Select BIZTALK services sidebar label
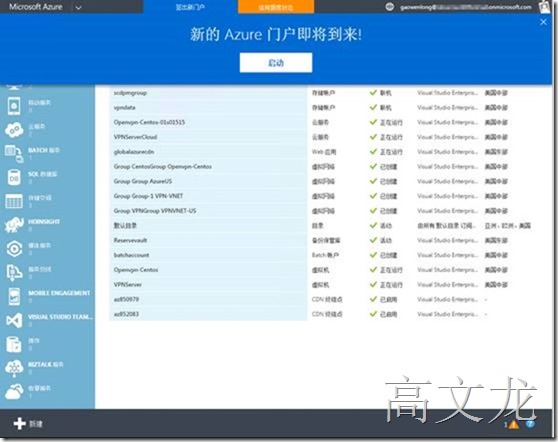 (46, 364)
